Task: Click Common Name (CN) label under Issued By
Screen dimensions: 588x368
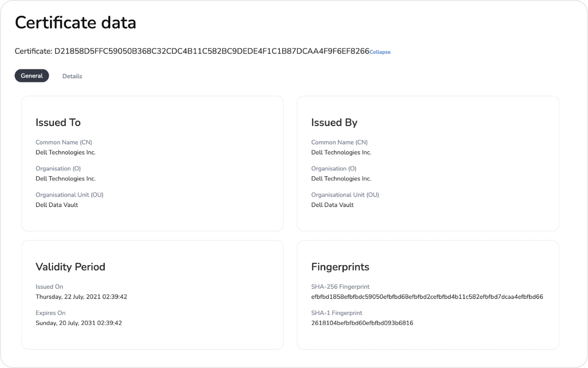Action: 339,142
